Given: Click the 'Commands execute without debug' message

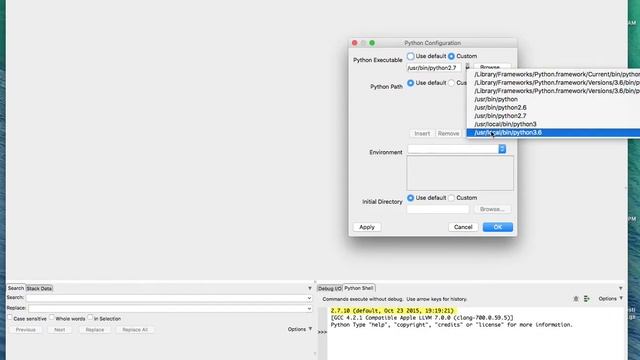Looking at the screenshot, I should coord(395,299).
